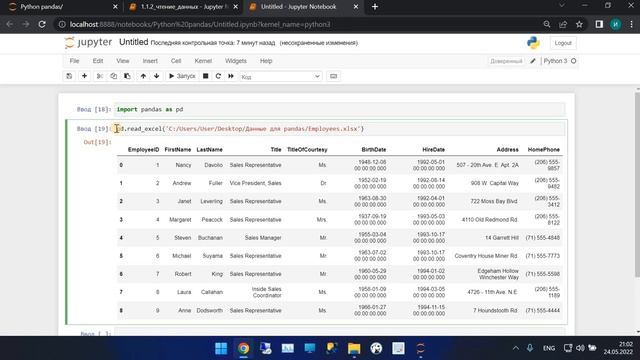Open the Chrome profile avatar

tap(616, 24)
